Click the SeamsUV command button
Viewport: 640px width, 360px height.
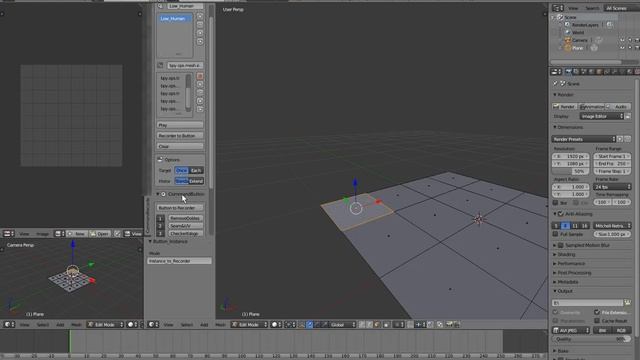[186, 226]
